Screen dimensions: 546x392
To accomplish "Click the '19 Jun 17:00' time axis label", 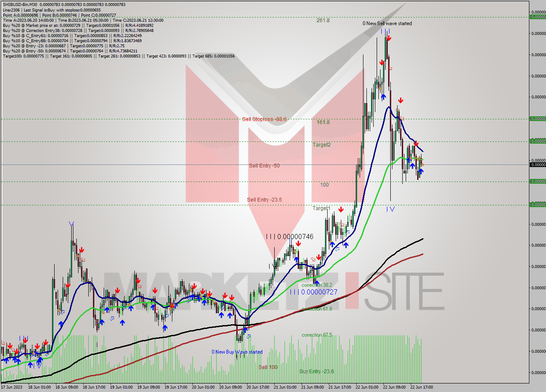I will coord(177,387).
